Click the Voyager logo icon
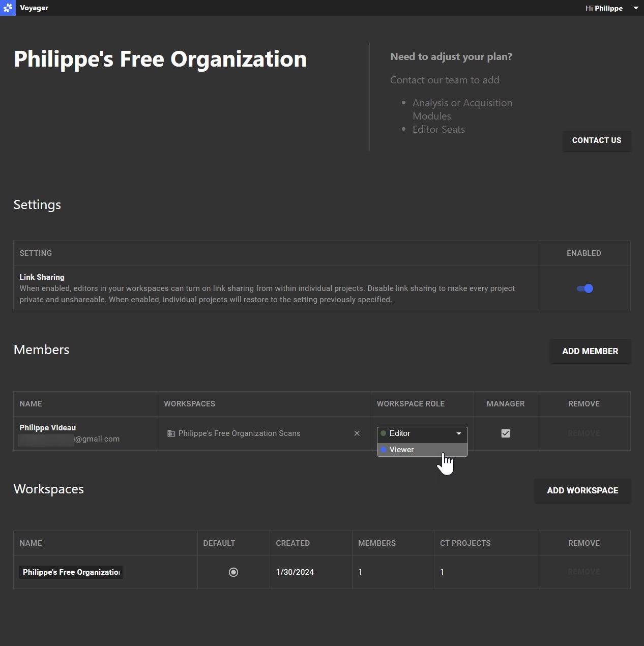The width and height of the screenshot is (644, 646). [8, 8]
